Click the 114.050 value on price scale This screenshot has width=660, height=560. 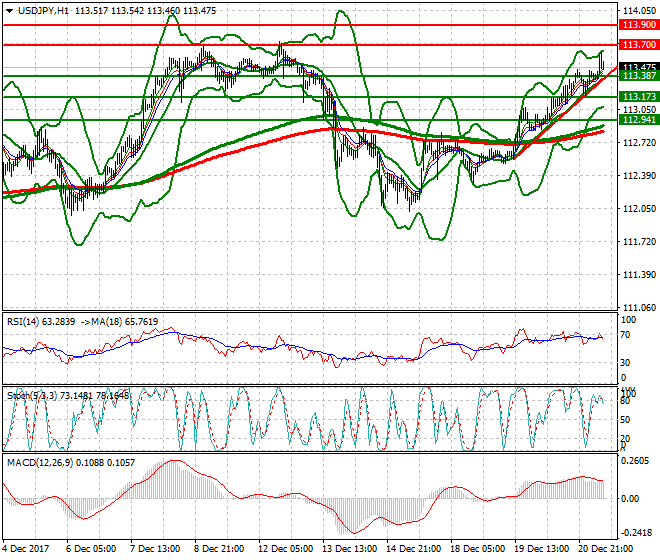pyautogui.click(x=639, y=10)
